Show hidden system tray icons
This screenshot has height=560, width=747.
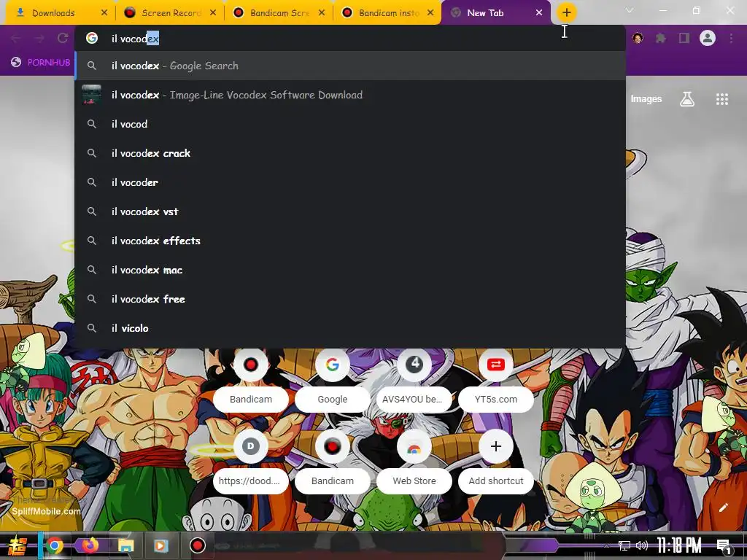(606, 545)
